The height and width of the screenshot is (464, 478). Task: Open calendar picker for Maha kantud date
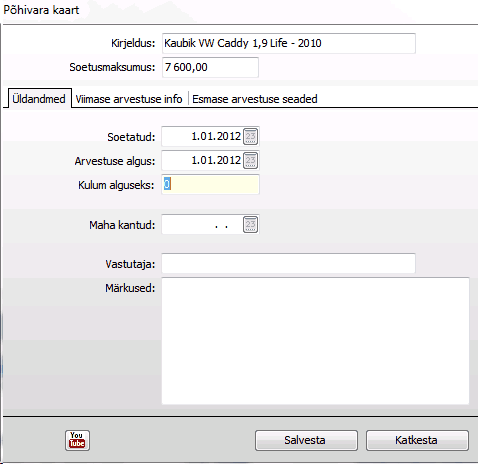(x=250, y=225)
